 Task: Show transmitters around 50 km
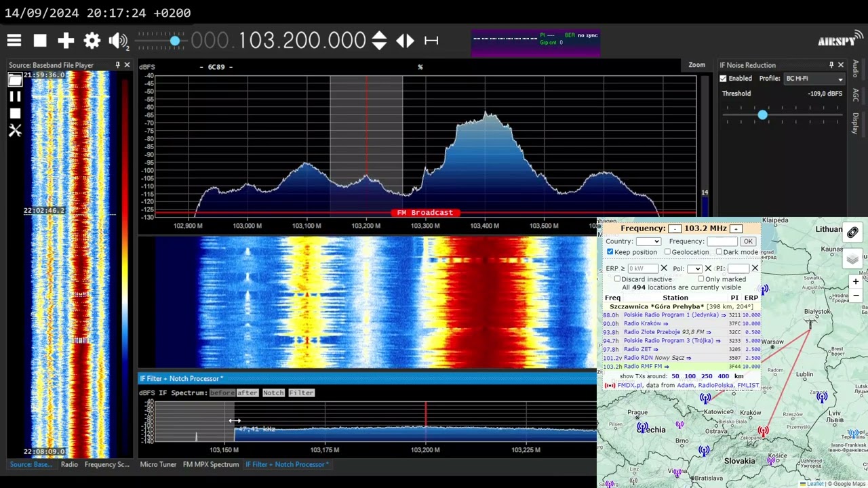click(675, 376)
